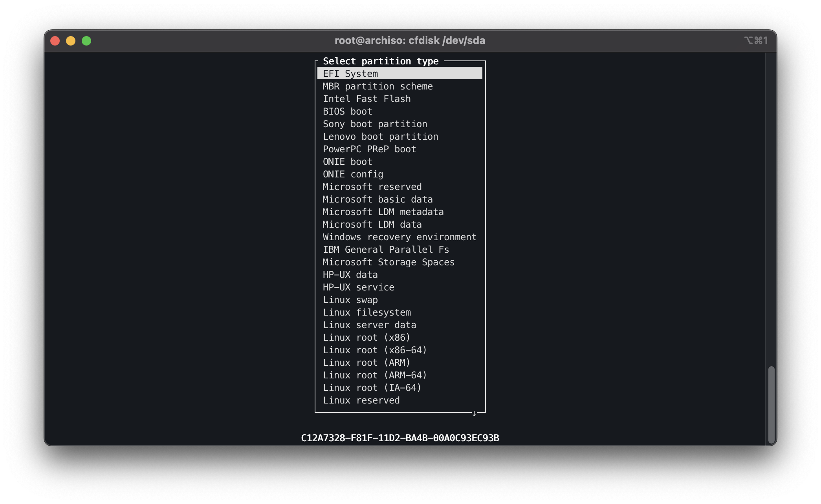Choose MBR partition scheme entry
Viewport: 821px width, 504px height.
400,86
